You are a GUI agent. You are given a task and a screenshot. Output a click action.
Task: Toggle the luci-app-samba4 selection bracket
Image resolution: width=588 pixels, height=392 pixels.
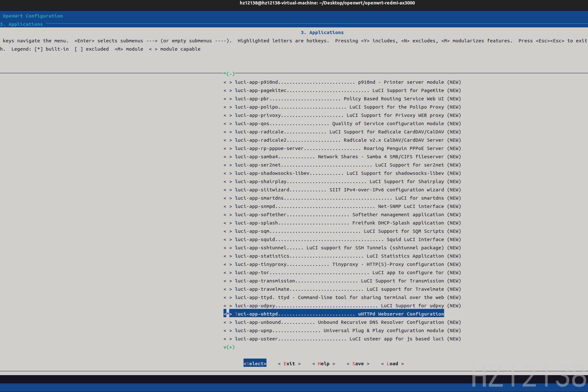pyautogui.click(x=228, y=157)
